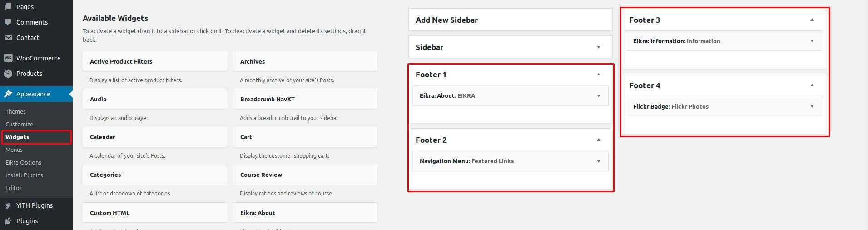The image size is (868, 230).
Task: Expand the Flickr Badge widget settings
Action: point(812,106)
